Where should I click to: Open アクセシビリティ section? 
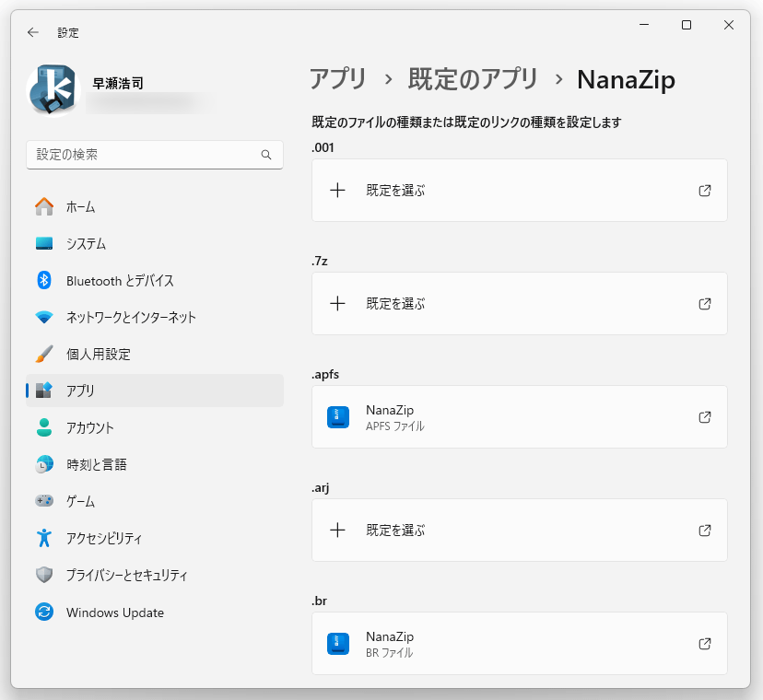pyautogui.click(x=155, y=538)
